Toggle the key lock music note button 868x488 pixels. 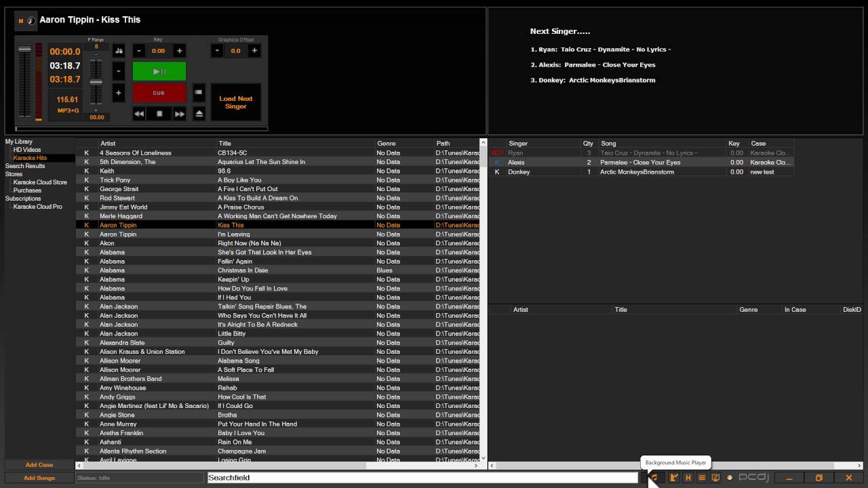pyautogui.click(x=119, y=51)
